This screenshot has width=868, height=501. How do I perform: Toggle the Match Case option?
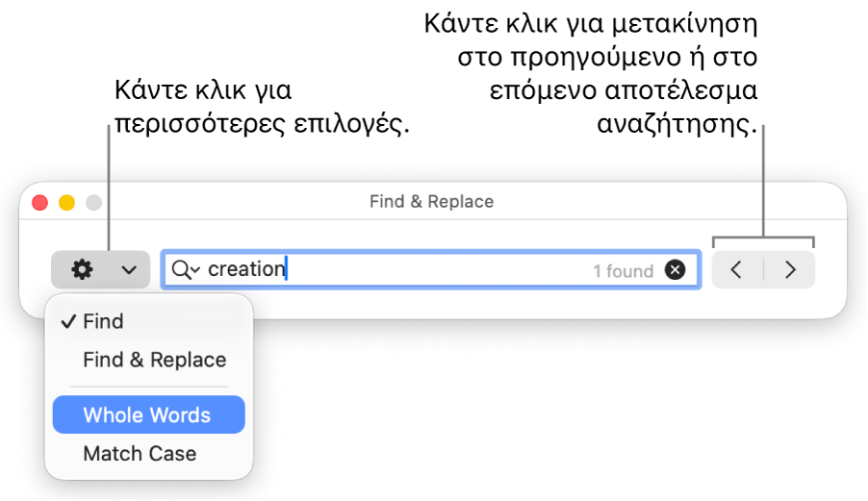[x=140, y=454]
